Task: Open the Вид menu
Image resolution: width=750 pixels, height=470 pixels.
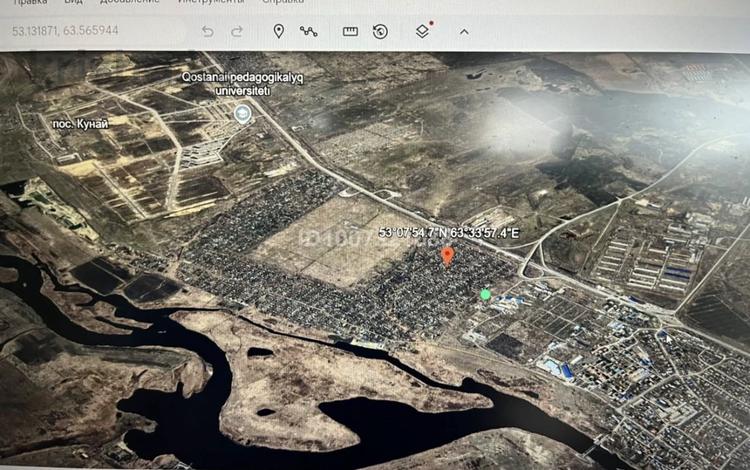Action: tap(73, 1)
